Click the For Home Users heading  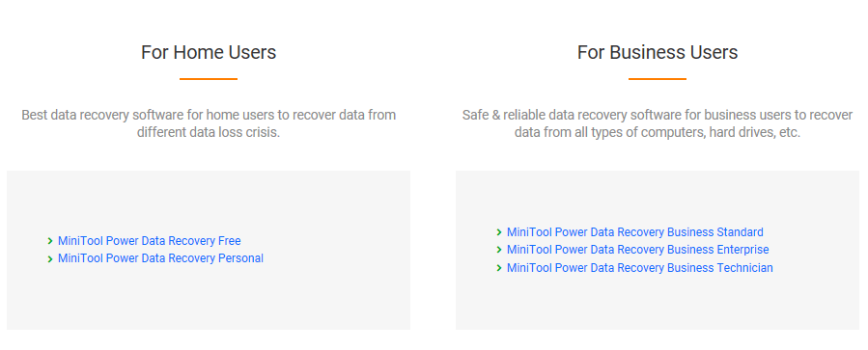point(209,52)
